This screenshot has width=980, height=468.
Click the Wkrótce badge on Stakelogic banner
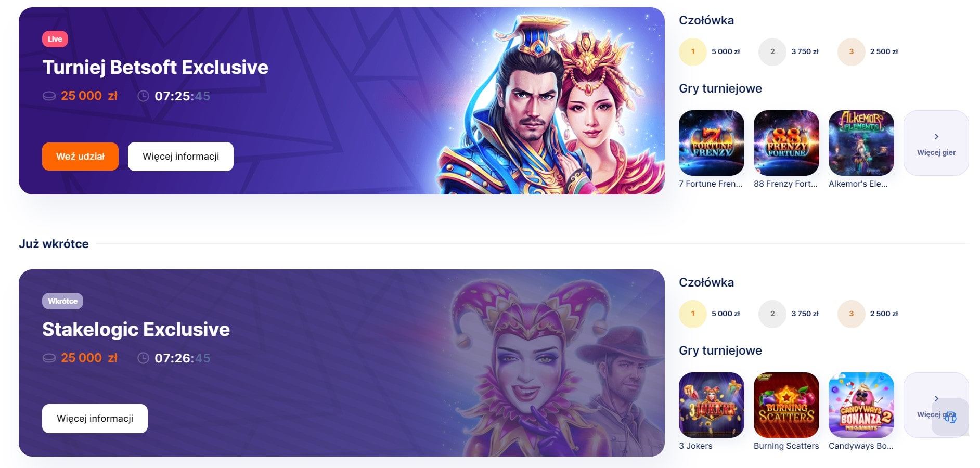click(62, 301)
